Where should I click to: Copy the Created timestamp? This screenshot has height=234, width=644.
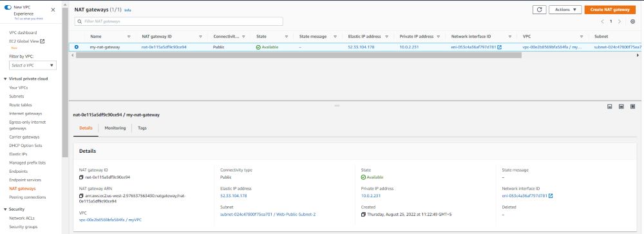(x=363, y=215)
